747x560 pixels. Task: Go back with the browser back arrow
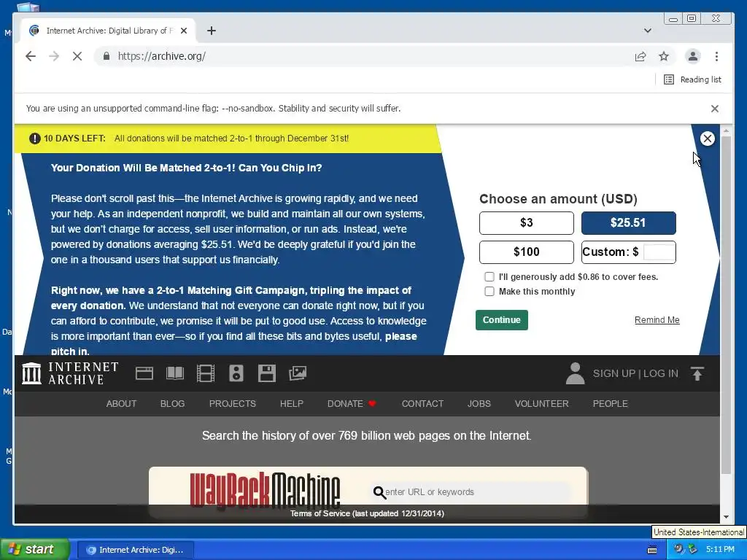31,56
